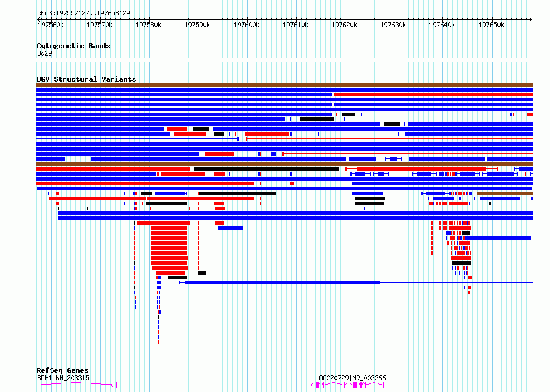Click the 197600k ruler label

[x=247, y=25]
